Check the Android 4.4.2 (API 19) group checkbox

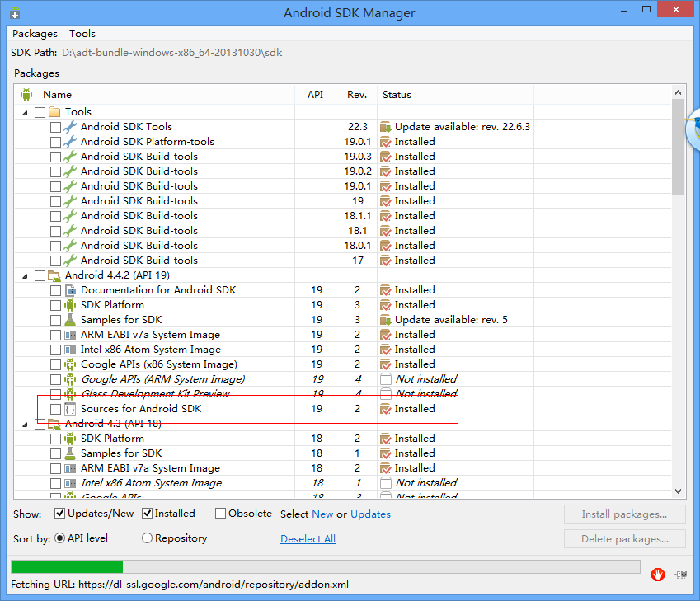click(x=40, y=275)
